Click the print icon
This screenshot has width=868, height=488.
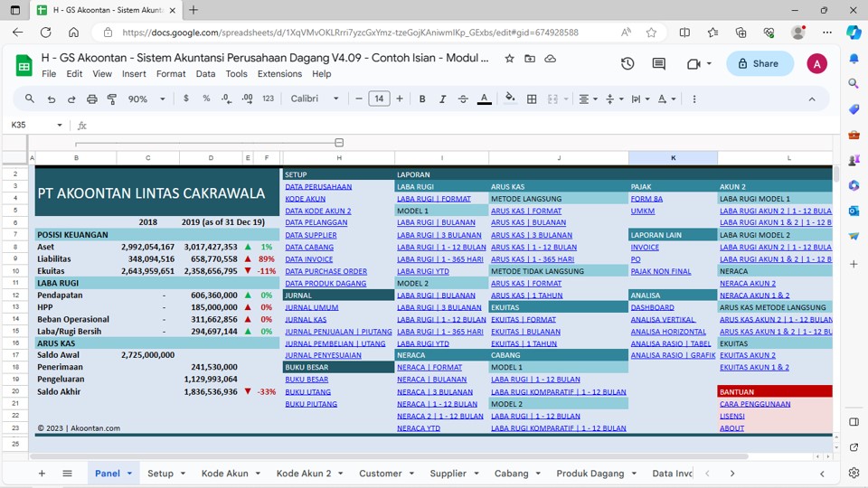[91, 99]
